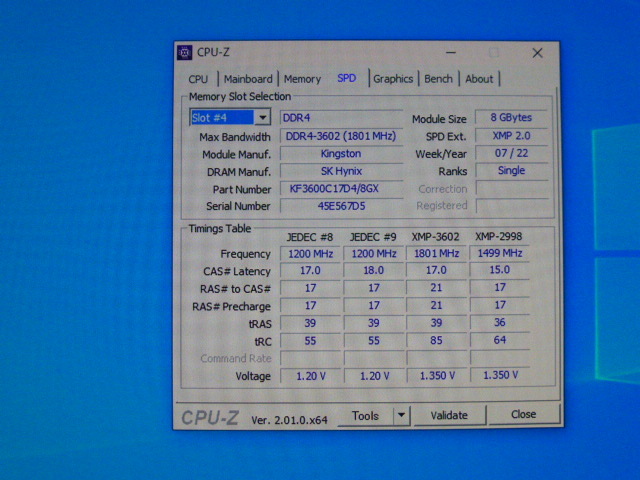Switch to the CPU tab
640x480 pixels.
[198, 79]
